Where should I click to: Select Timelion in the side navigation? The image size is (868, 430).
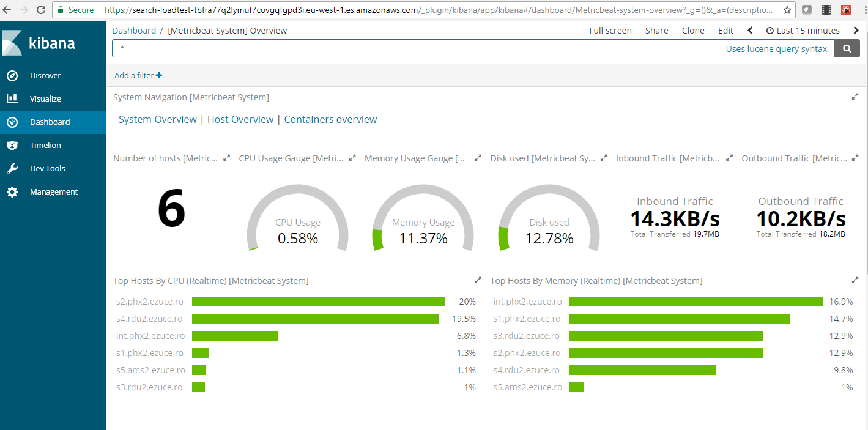click(45, 145)
